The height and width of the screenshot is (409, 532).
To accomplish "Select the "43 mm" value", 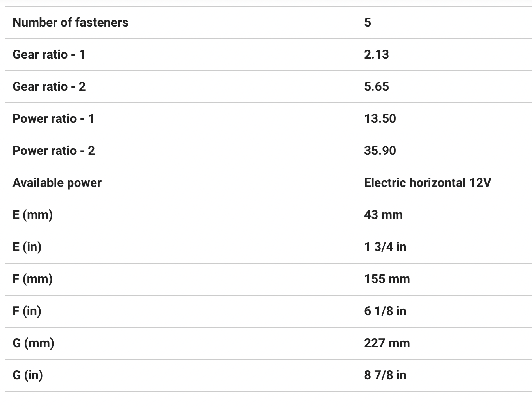I will click(383, 215).
